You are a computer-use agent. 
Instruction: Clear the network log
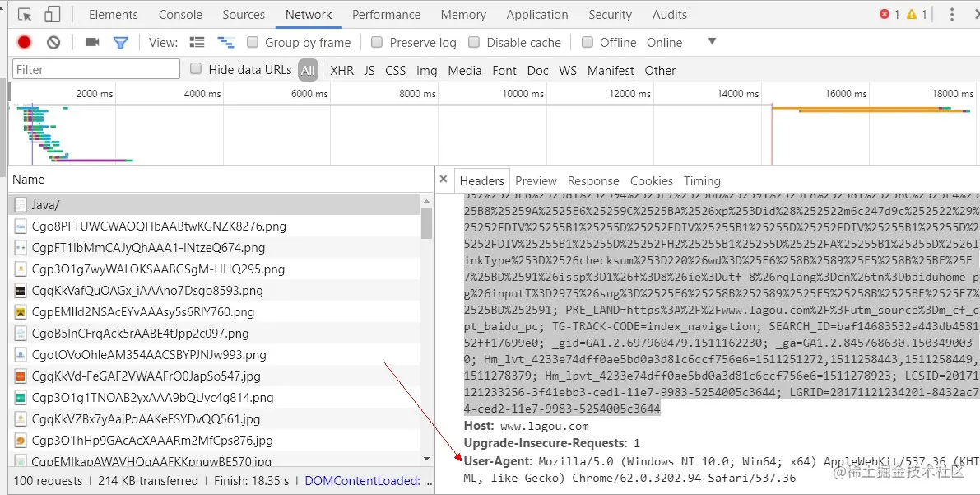click(53, 43)
